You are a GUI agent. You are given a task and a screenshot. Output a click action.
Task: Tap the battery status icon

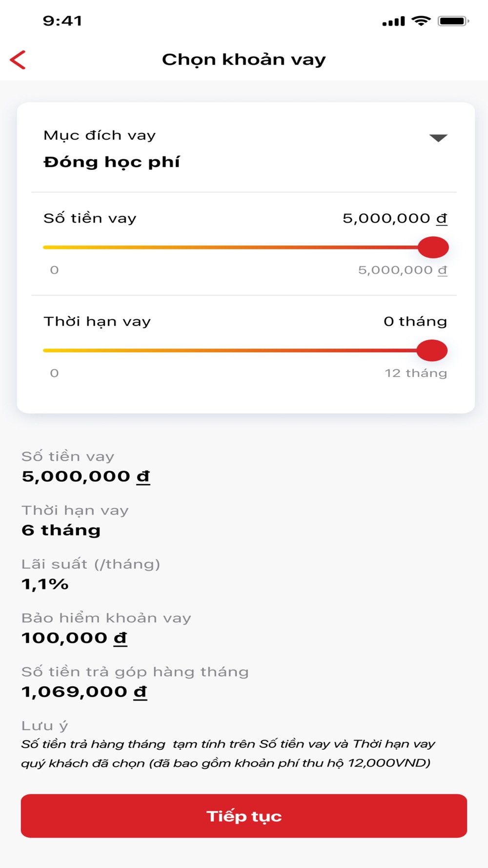453,21
